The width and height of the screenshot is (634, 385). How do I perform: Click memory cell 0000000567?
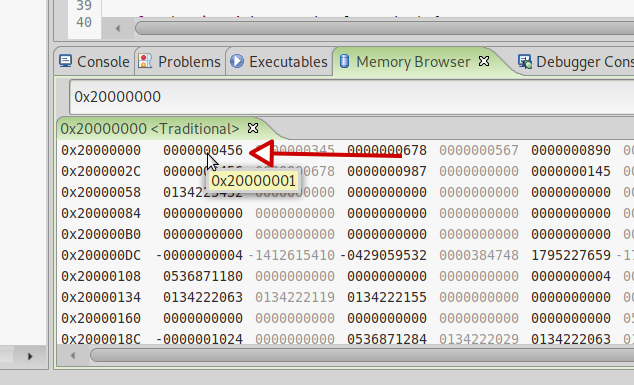pos(479,150)
